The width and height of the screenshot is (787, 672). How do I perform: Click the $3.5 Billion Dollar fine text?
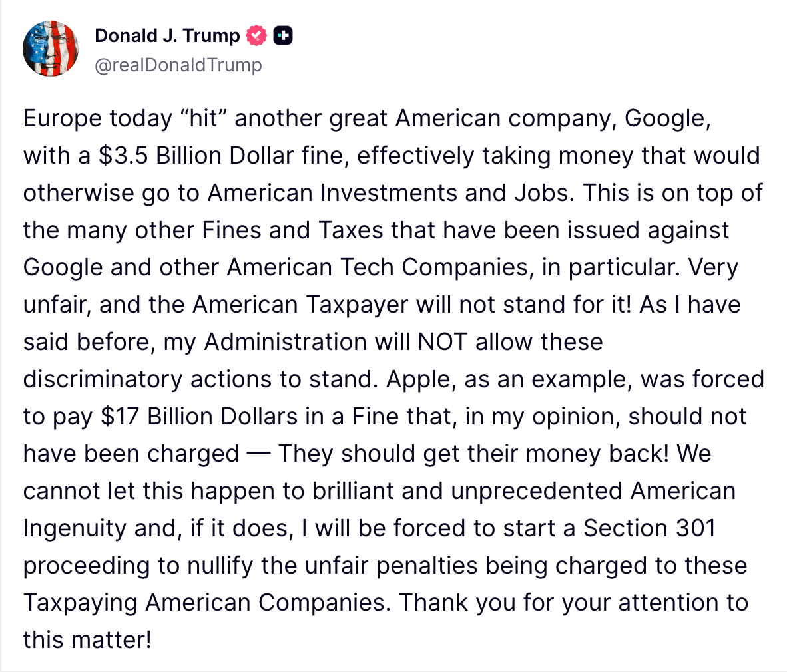point(223,156)
